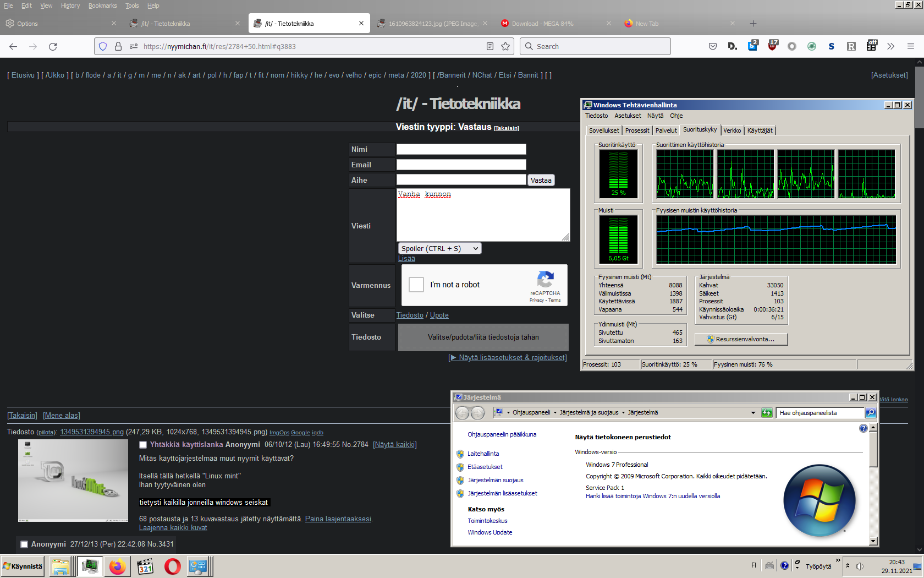This screenshot has height=578, width=924.
Task: Check the I'm not a robot box
Action: click(416, 285)
